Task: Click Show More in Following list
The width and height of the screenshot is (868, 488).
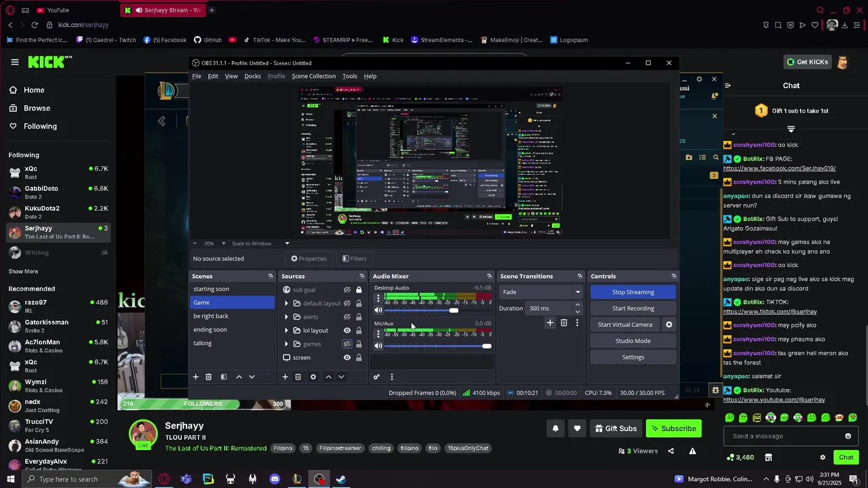Action: point(23,271)
